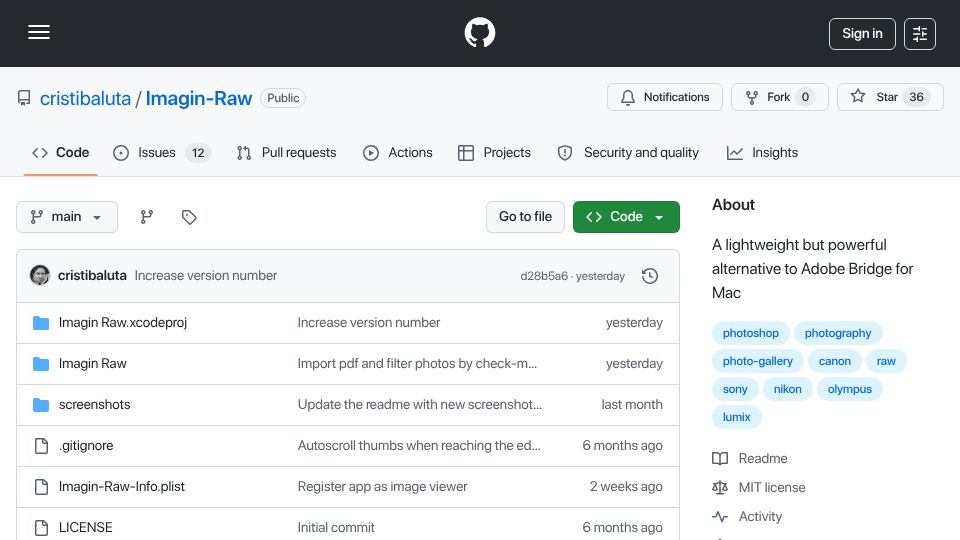The image size is (960, 540).
Task: Open the Imagin Raw folder
Action: click(x=92, y=364)
